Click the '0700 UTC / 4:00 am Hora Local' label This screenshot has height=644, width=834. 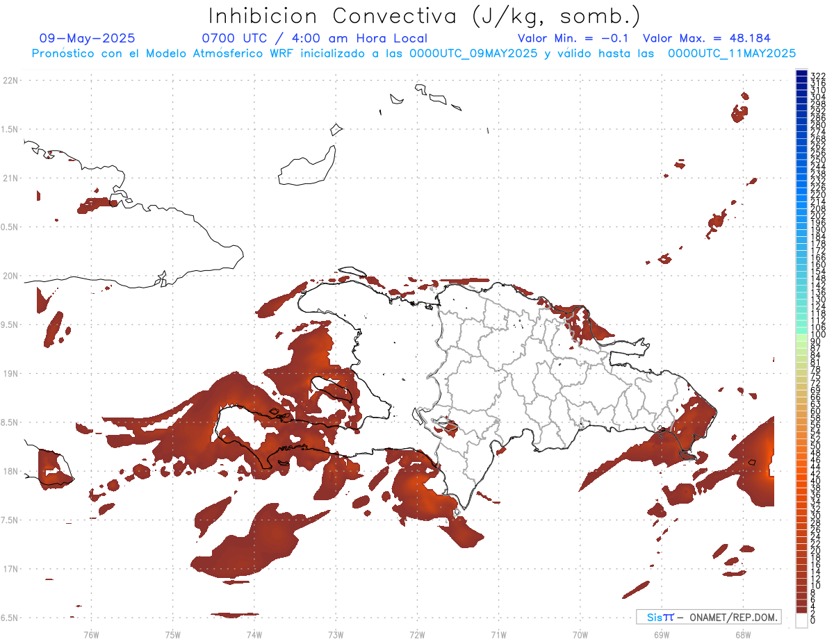[315, 38]
